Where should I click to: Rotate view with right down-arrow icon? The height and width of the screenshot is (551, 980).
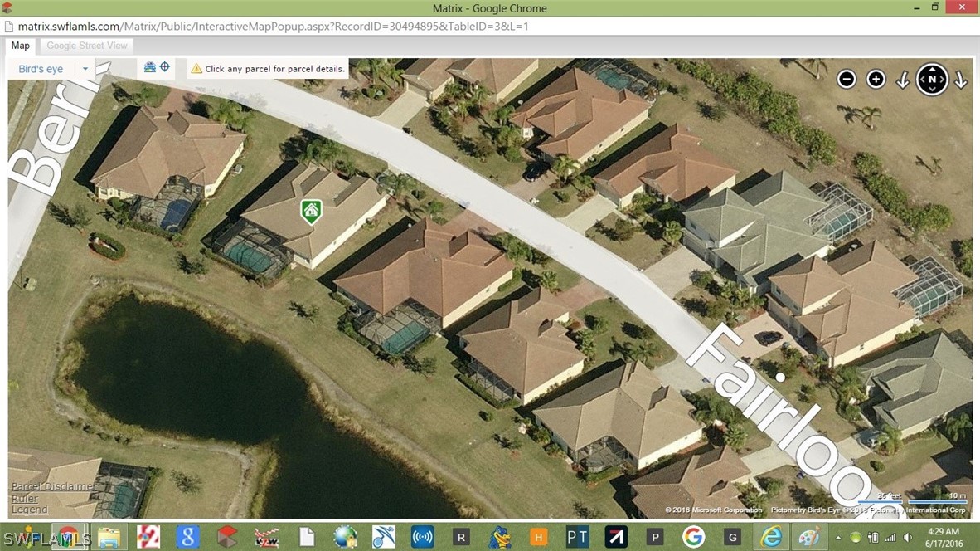coord(961,80)
